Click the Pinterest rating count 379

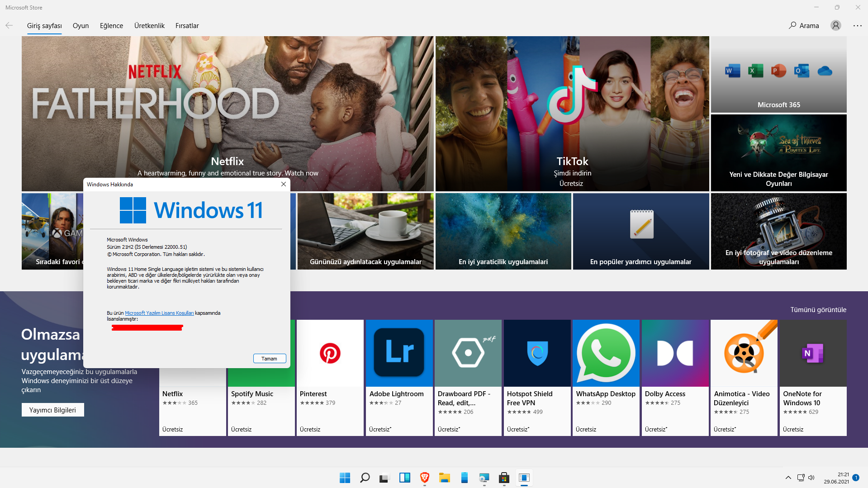point(330,403)
